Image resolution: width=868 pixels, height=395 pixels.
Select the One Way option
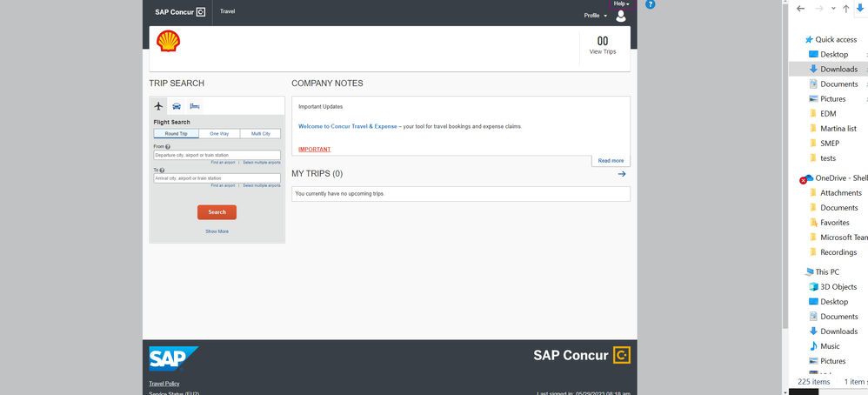coord(219,134)
